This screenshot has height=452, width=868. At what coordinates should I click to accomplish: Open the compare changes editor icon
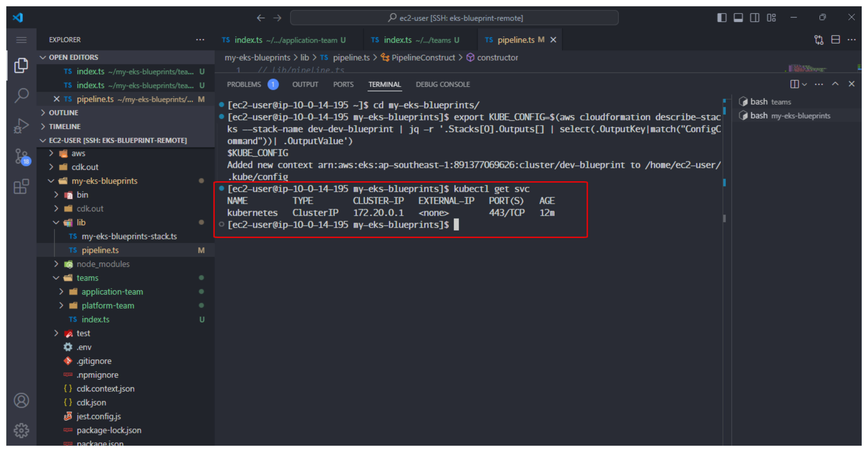click(819, 40)
